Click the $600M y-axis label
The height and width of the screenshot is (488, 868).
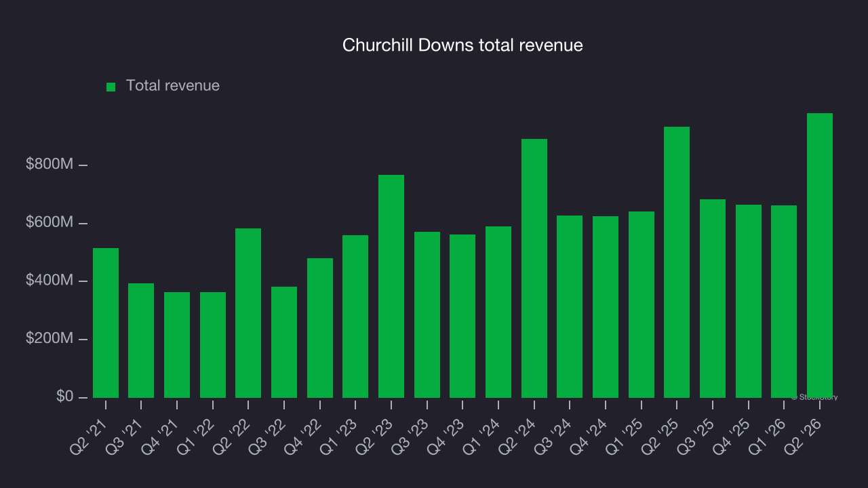click(50, 223)
